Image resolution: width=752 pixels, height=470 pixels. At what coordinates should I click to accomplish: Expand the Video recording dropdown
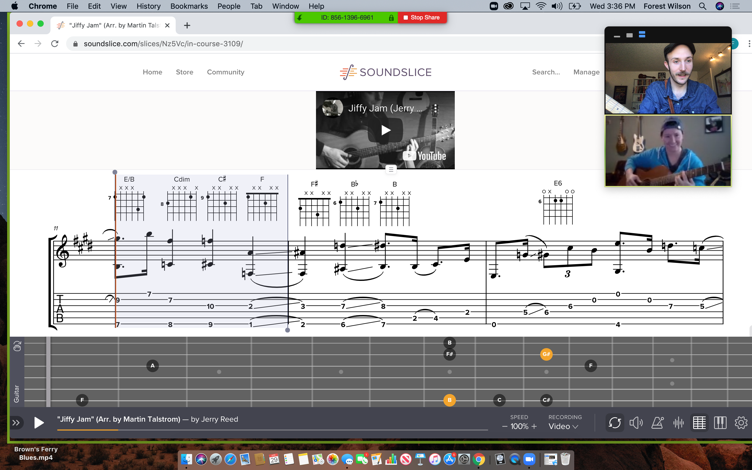click(564, 427)
